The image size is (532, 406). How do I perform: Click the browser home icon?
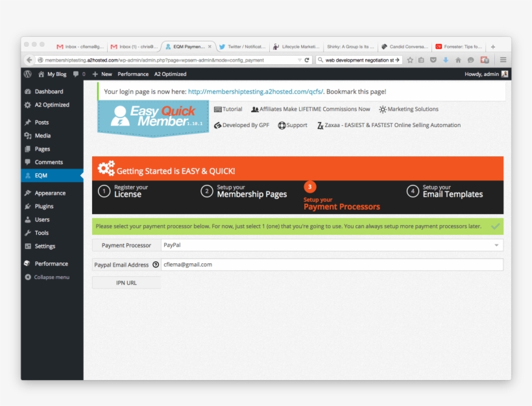[458, 60]
